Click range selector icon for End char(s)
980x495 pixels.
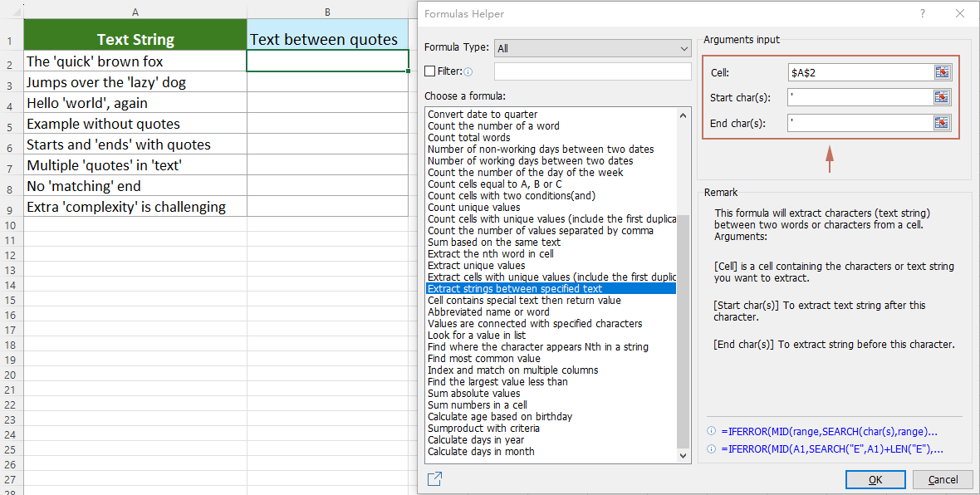pyautogui.click(x=941, y=123)
